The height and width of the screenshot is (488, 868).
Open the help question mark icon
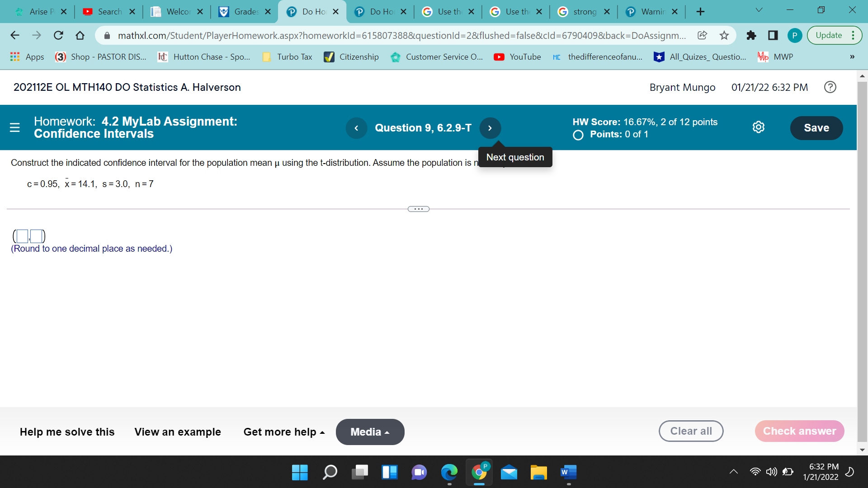(x=830, y=87)
